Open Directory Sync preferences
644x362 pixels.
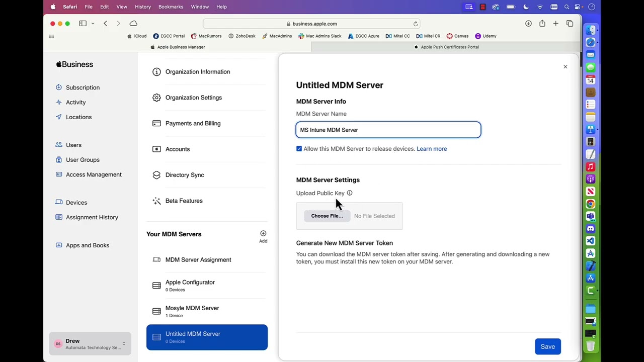207,175
